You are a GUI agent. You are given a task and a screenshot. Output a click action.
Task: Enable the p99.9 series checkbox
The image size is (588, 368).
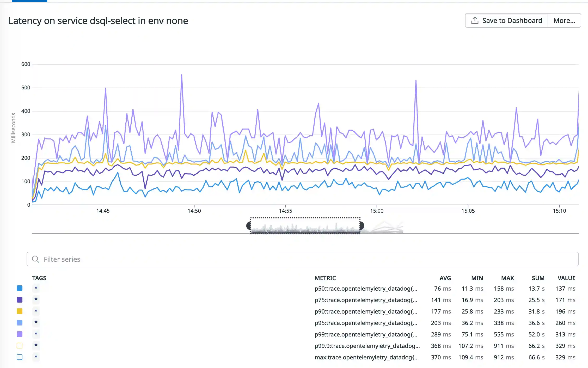pos(20,346)
